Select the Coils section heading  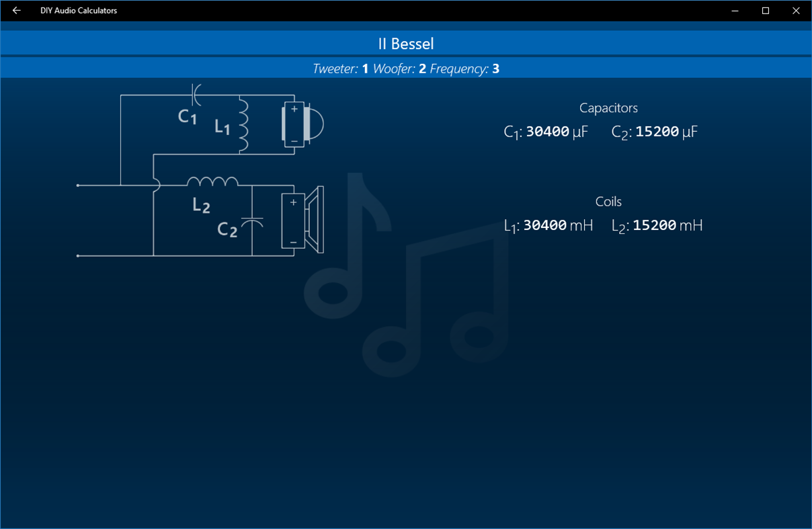(608, 201)
